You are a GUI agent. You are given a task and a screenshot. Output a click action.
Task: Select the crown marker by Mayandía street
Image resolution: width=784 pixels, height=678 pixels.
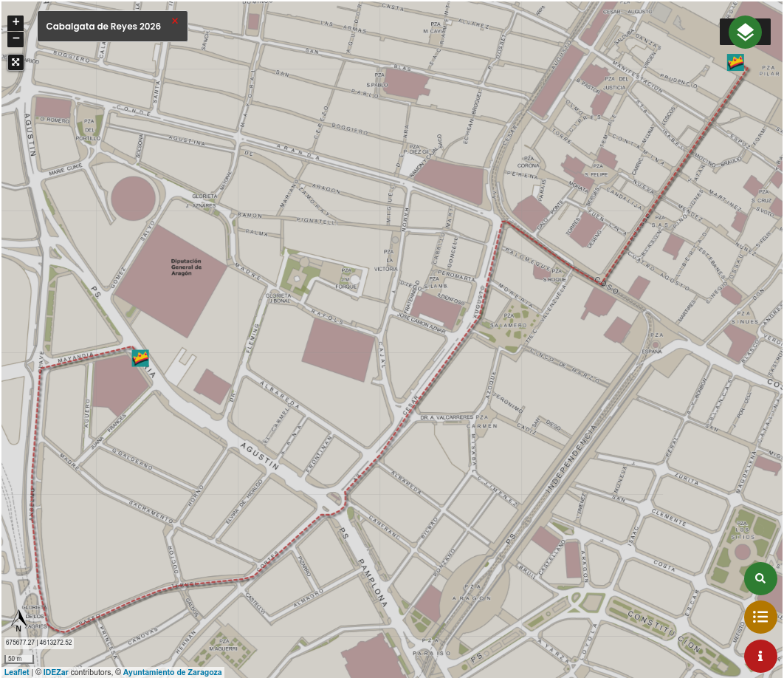pos(140,358)
